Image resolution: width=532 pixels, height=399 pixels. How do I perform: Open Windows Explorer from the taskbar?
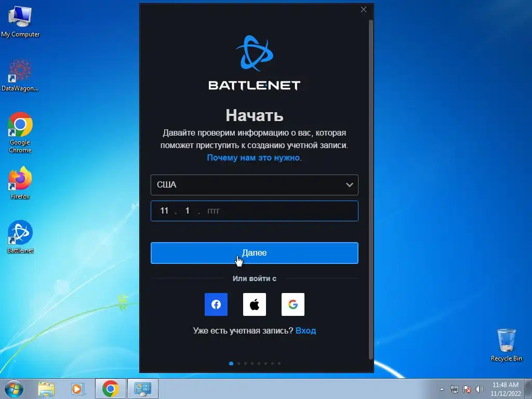point(46,389)
